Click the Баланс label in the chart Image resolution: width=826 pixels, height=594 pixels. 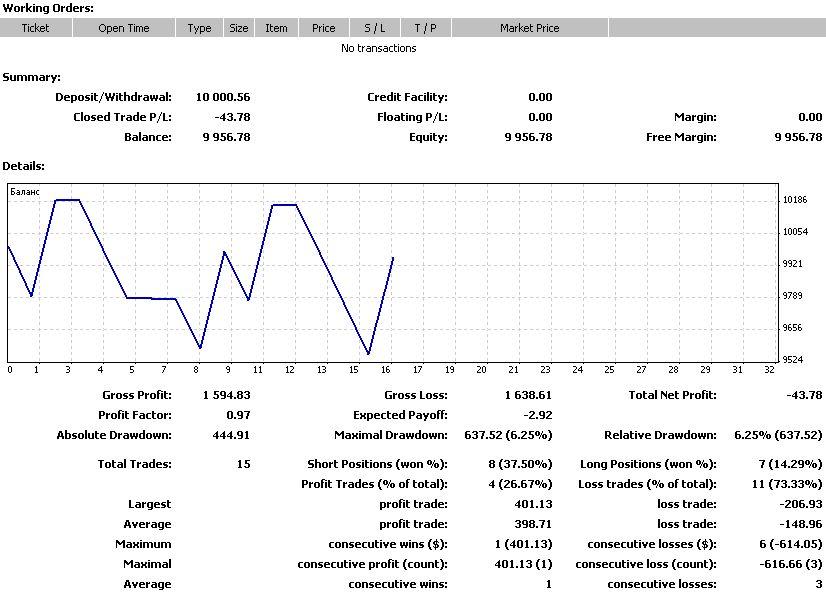click(24, 191)
